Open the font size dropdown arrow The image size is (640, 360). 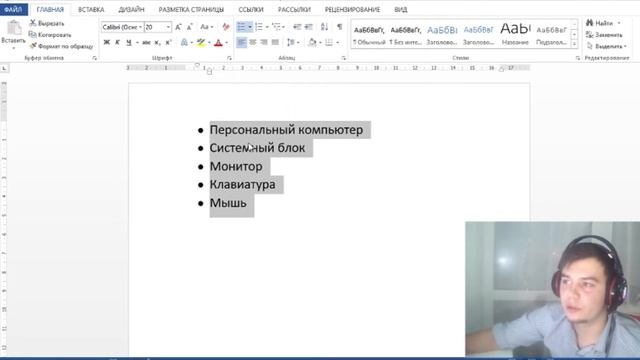pyautogui.click(x=168, y=27)
